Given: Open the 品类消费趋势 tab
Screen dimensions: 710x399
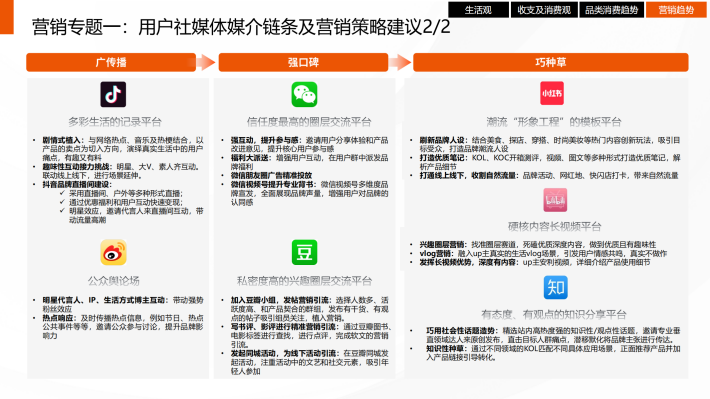Looking at the screenshot, I should [x=611, y=10].
